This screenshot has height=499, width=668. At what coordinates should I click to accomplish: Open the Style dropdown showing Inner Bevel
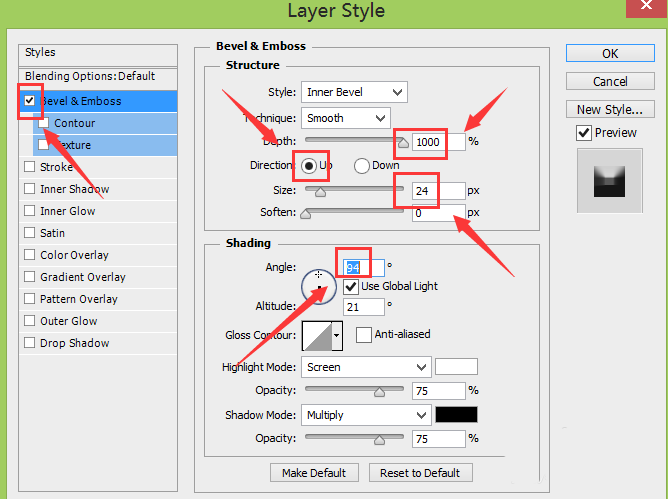(x=354, y=92)
